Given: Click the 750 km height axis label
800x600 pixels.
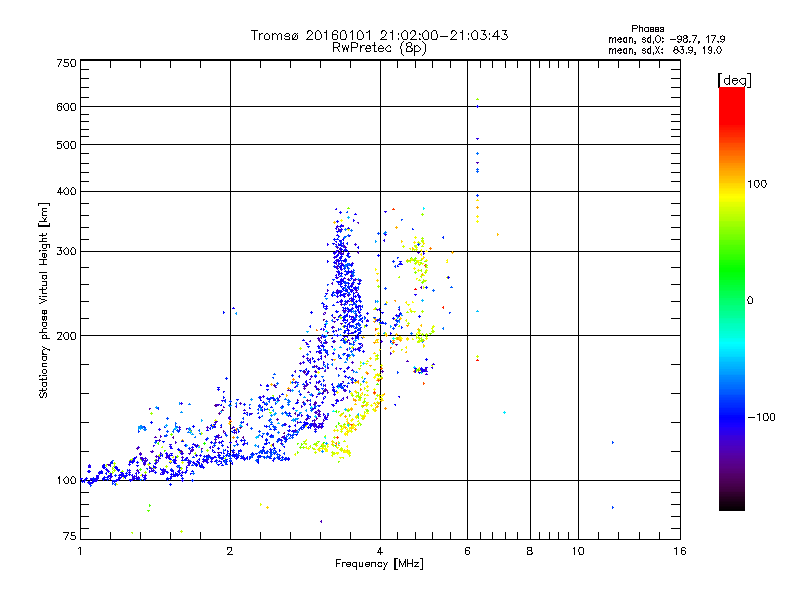Looking at the screenshot, I should tap(66, 63).
